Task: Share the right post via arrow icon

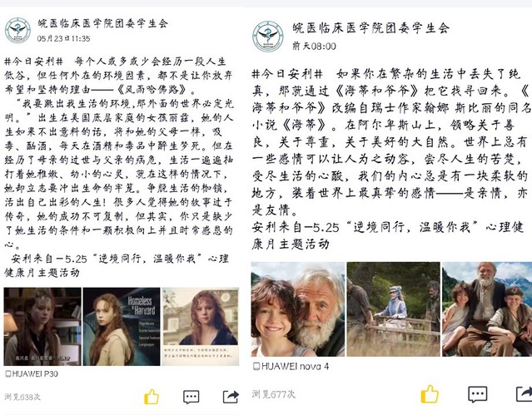Action: 524,393
